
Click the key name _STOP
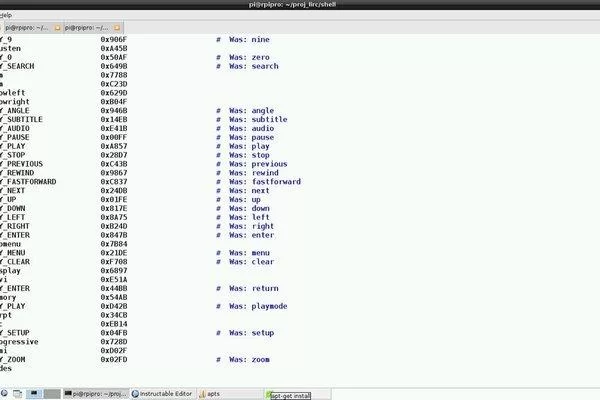[x=14, y=155]
